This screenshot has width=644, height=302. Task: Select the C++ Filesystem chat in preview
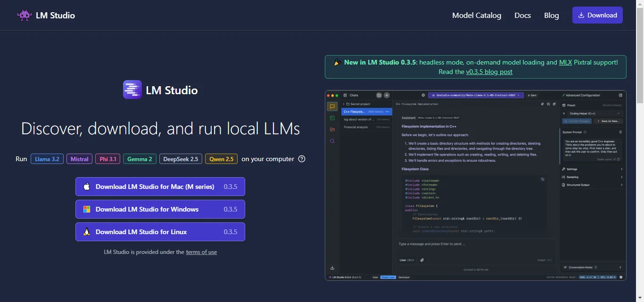[x=366, y=112]
